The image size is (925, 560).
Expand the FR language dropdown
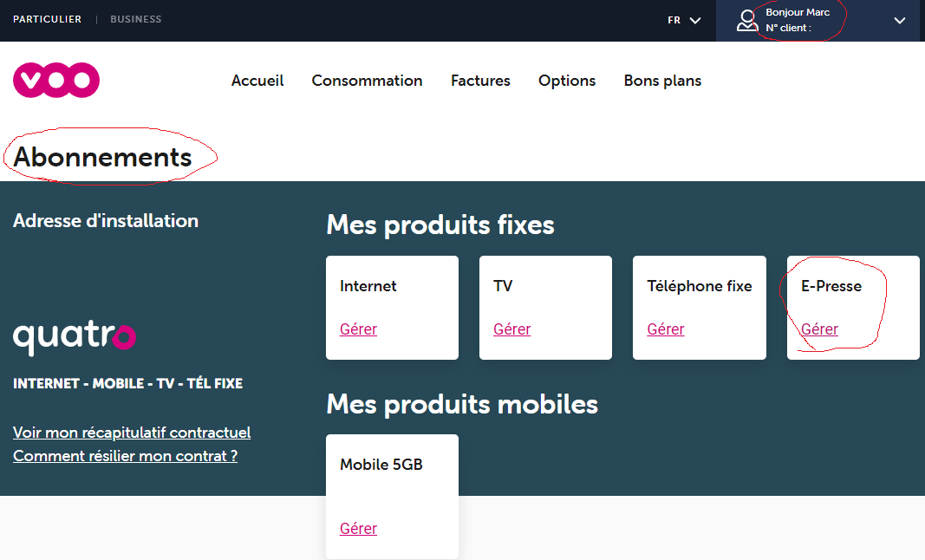point(684,20)
